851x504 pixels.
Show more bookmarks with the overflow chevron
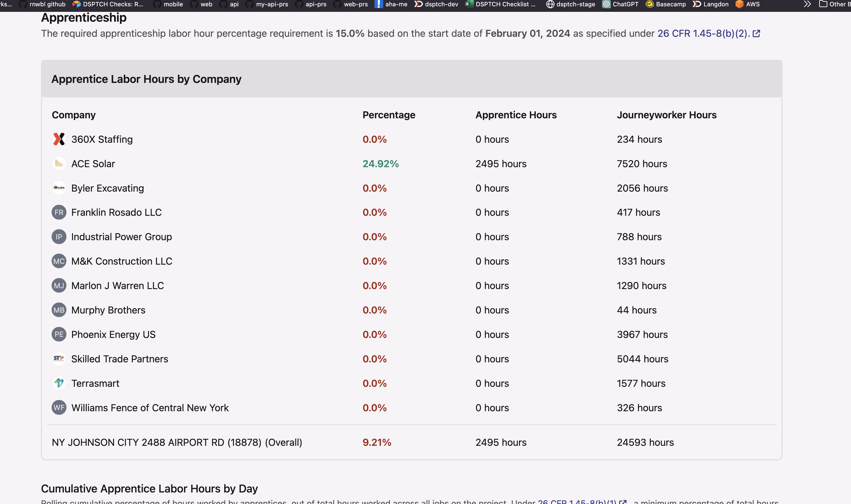coord(807,4)
